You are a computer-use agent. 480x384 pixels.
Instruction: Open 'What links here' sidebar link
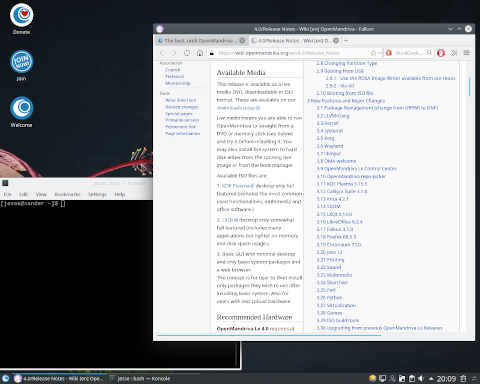click(181, 100)
